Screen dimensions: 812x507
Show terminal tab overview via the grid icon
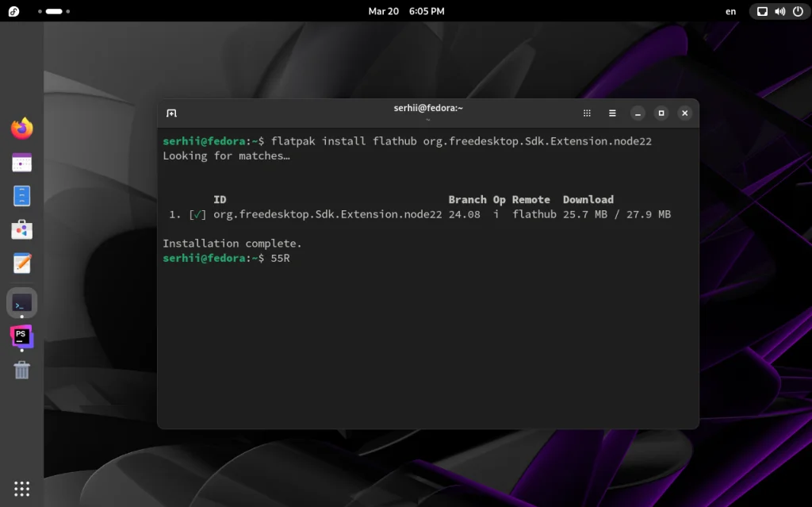pyautogui.click(x=587, y=113)
